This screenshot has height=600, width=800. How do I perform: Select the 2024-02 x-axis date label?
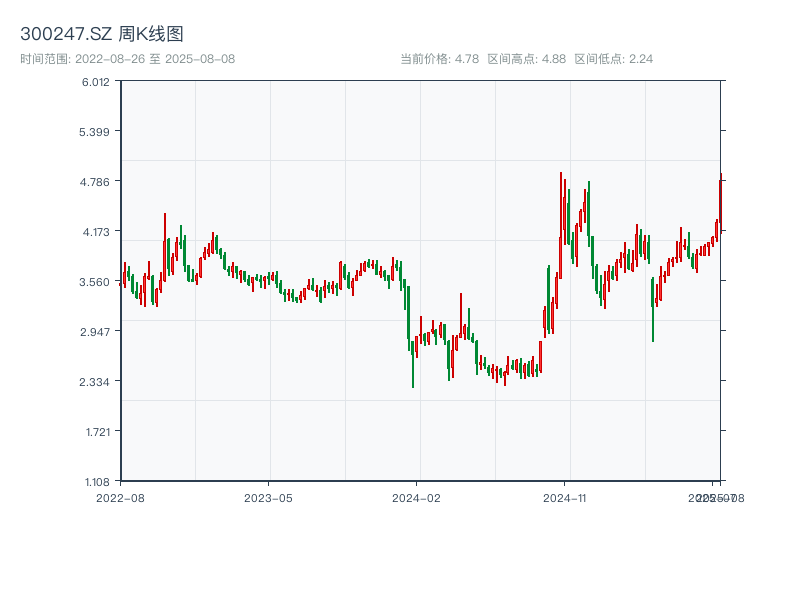click(x=417, y=497)
